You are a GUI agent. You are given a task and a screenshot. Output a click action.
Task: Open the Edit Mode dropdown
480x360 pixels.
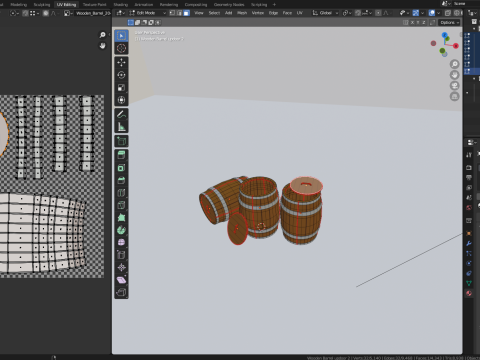click(x=147, y=13)
